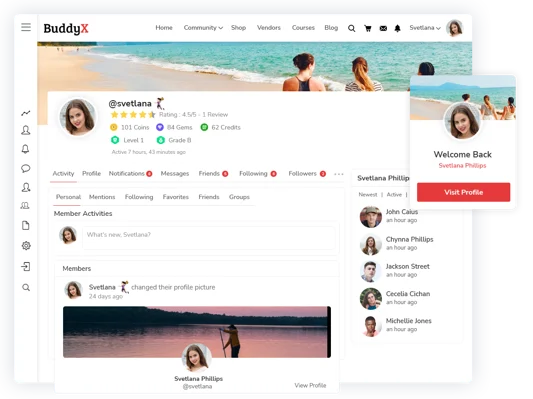Open Chynna Phillips member profile
533x399 pixels.
tap(409, 239)
